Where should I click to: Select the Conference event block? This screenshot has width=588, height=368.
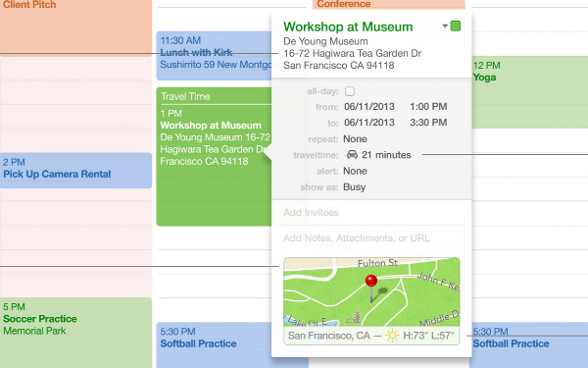tap(389, 4)
